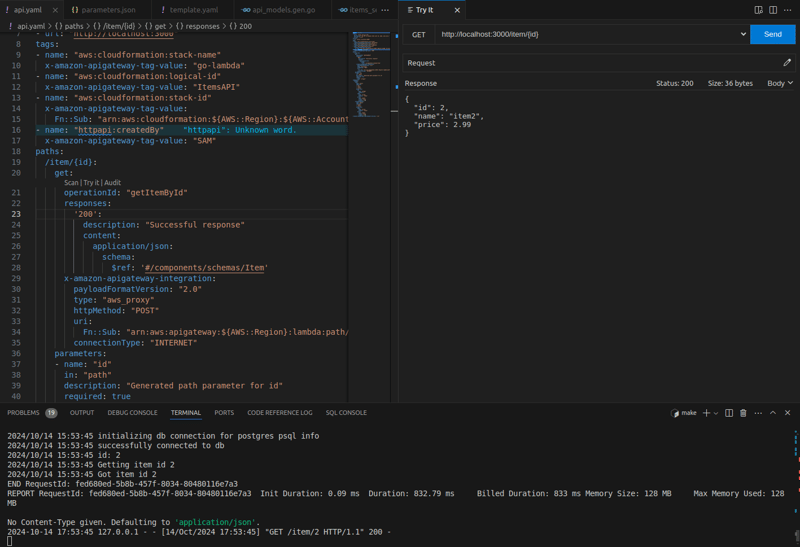Click the Size: 36 bytes label
The image size is (800, 547).
click(x=730, y=83)
